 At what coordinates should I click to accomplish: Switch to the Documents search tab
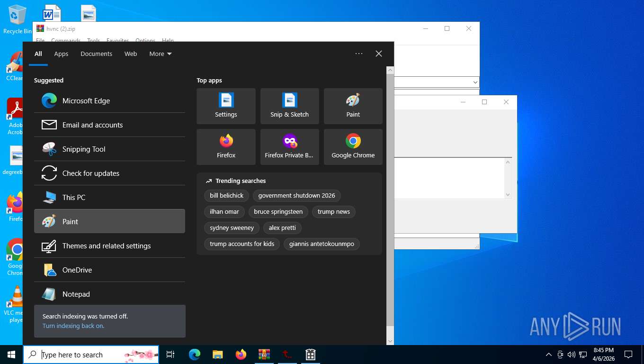[x=96, y=54]
